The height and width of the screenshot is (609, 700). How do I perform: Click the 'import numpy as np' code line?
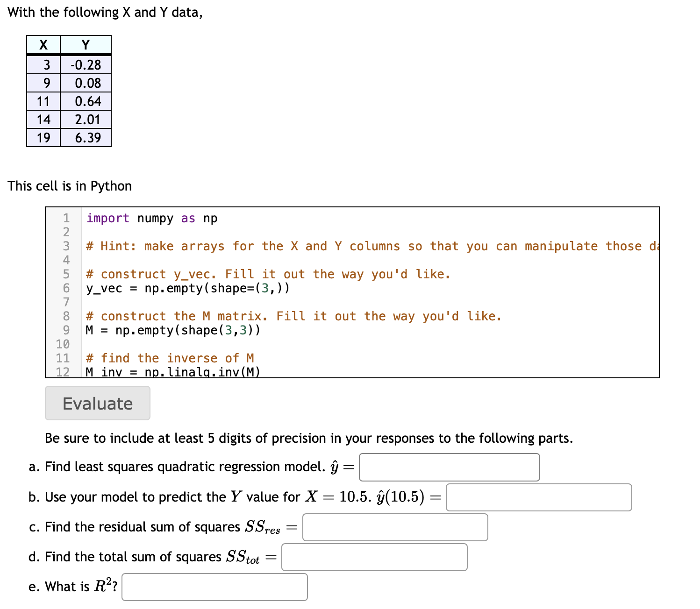(152, 218)
